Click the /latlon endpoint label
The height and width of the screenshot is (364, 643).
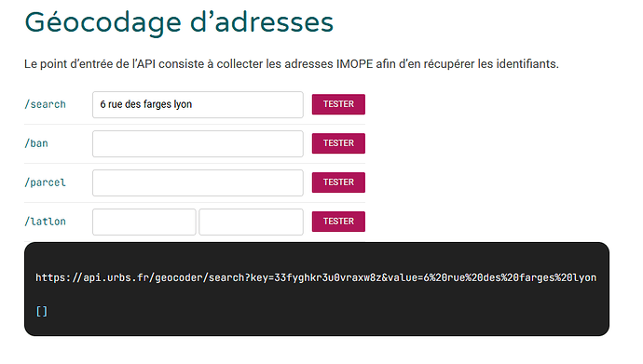pos(45,222)
